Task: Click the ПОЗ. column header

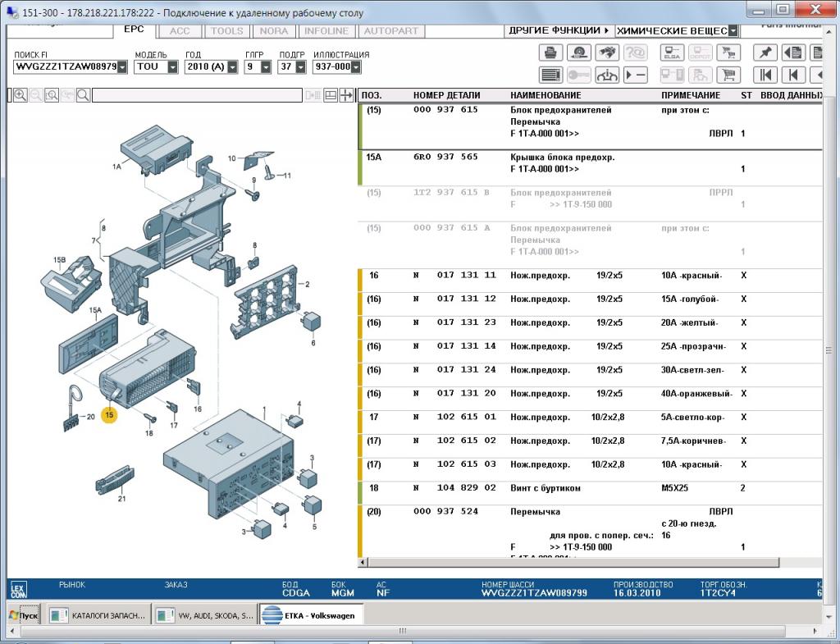Action: (372, 95)
